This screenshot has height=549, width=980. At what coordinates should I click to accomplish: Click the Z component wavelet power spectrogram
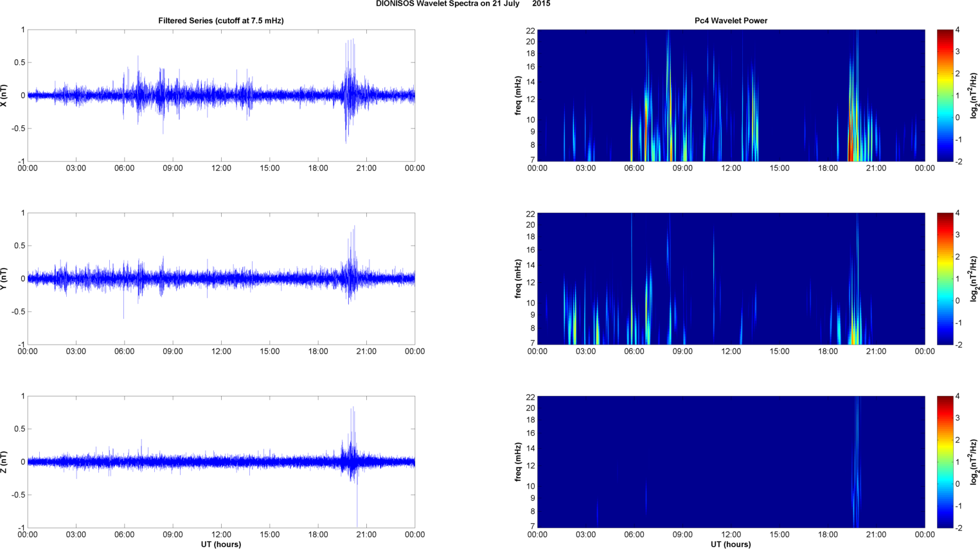pos(731,462)
